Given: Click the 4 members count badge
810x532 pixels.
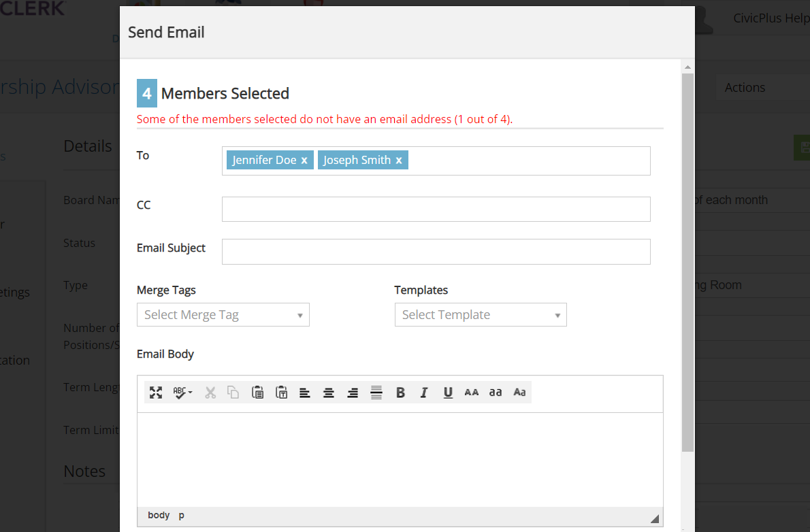Looking at the screenshot, I should [147, 93].
